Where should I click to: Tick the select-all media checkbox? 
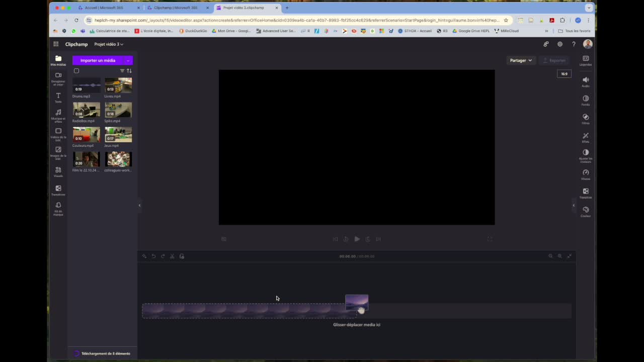coord(76,71)
